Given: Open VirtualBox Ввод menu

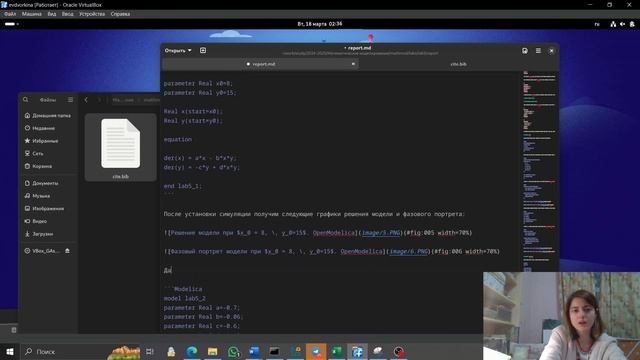Looking at the screenshot, I should [68, 14].
